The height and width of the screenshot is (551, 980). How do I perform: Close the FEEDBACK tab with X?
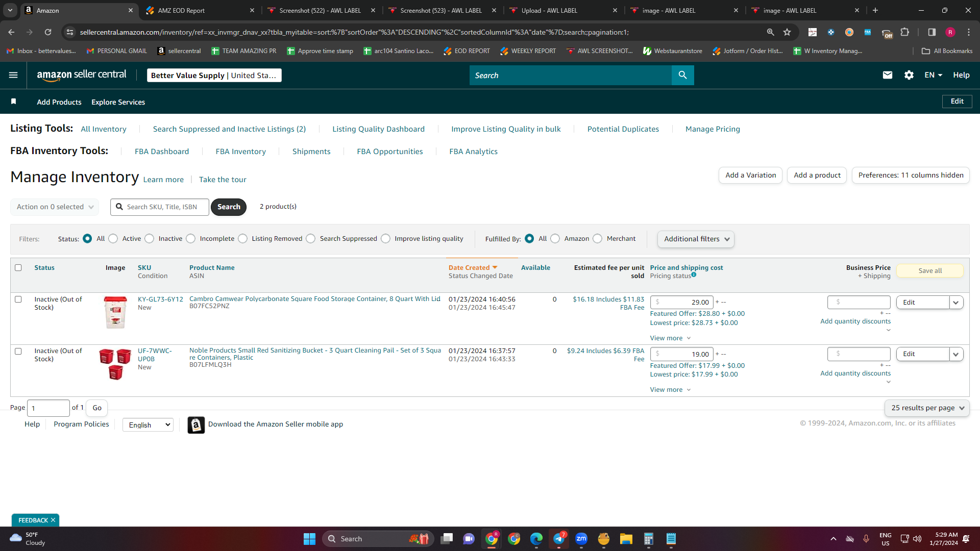point(53,520)
